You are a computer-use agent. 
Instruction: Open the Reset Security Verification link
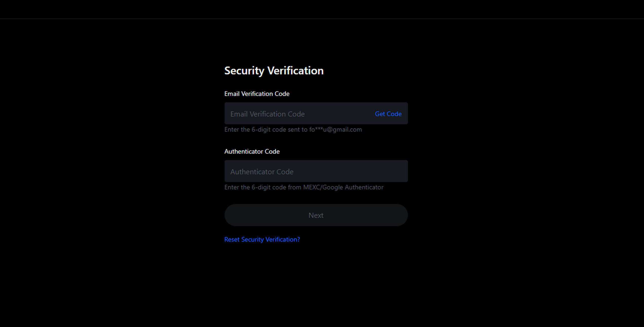click(x=262, y=240)
